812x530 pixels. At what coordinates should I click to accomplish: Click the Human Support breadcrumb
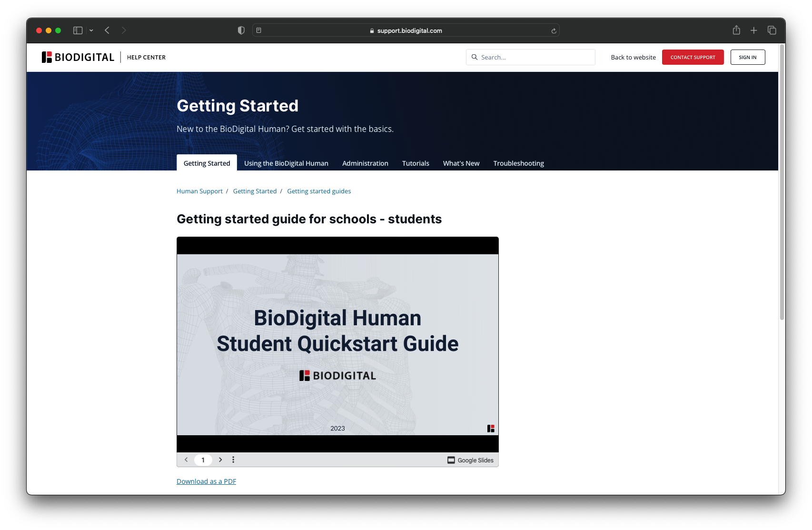199,191
